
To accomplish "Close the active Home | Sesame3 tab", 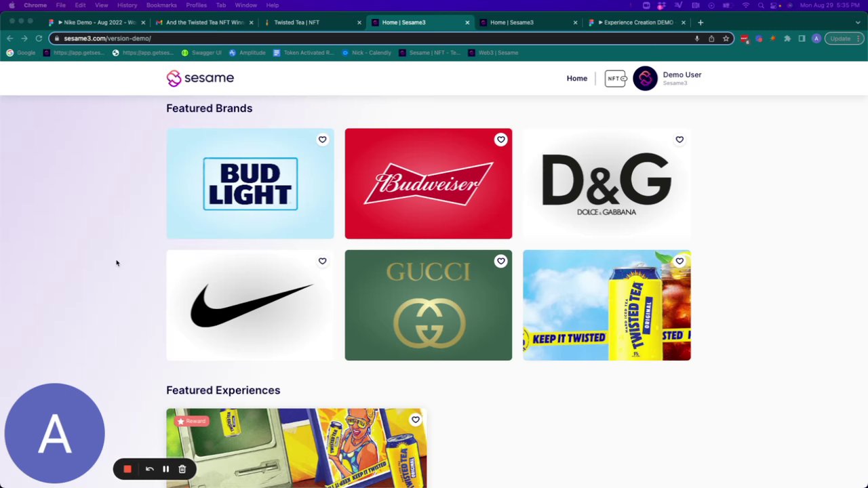I will [x=467, y=22].
